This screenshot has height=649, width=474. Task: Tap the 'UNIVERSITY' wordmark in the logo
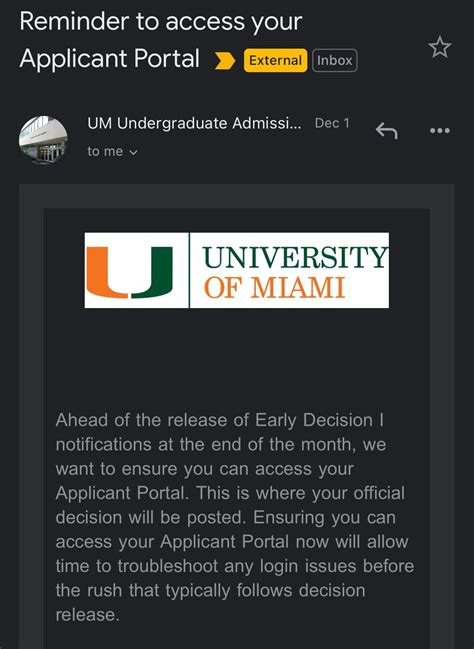point(295,257)
